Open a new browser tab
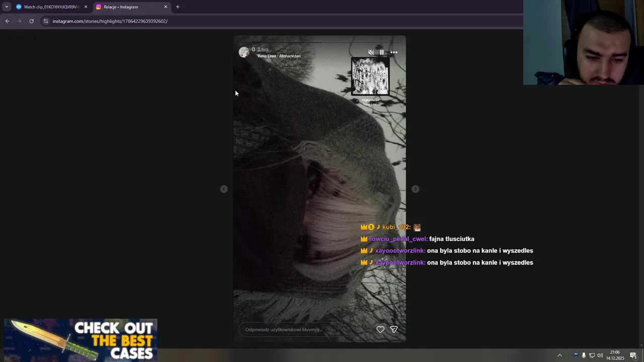 click(x=178, y=7)
